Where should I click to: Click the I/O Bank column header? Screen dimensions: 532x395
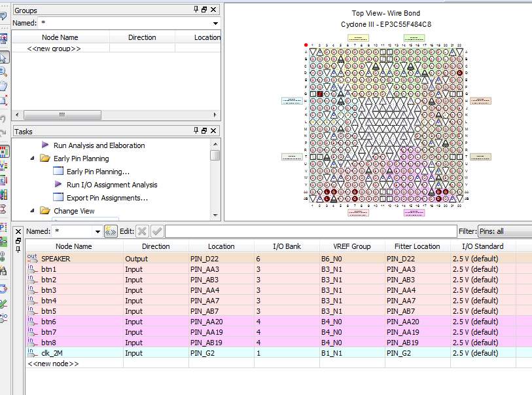[287, 246]
